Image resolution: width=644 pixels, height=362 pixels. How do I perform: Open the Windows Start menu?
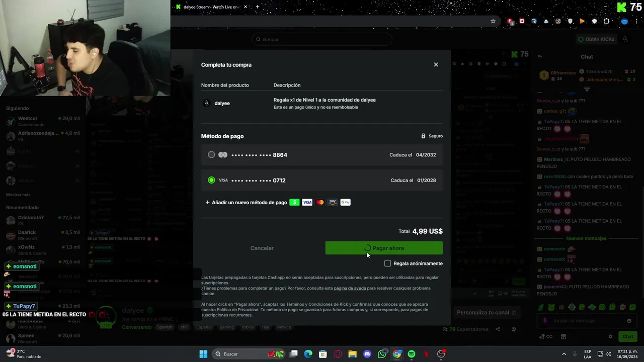click(x=203, y=354)
